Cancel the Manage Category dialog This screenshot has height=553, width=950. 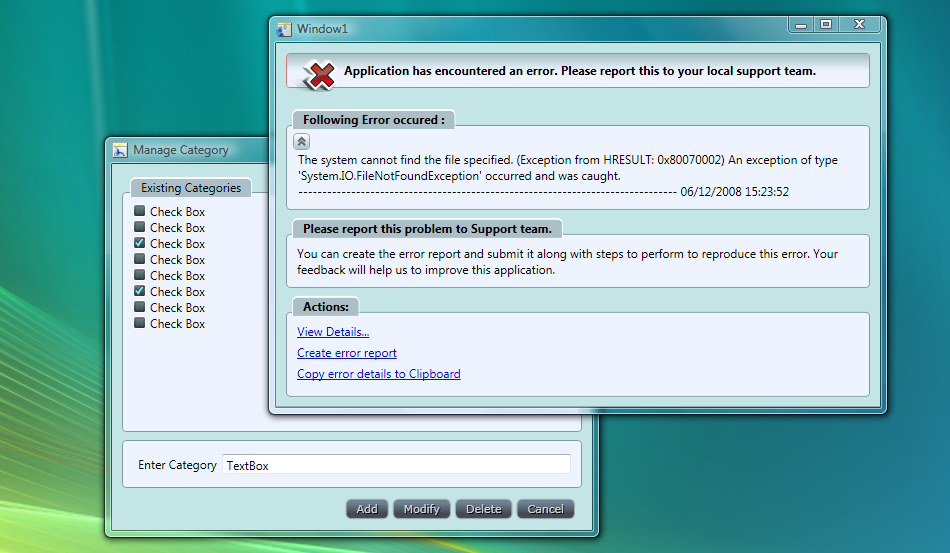545,509
